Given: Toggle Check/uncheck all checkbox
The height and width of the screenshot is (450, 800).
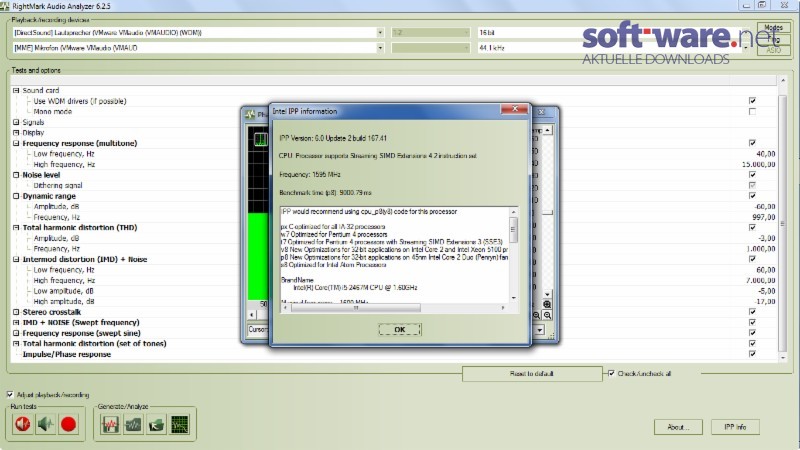Looking at the screenshot, I should (611, 373).
